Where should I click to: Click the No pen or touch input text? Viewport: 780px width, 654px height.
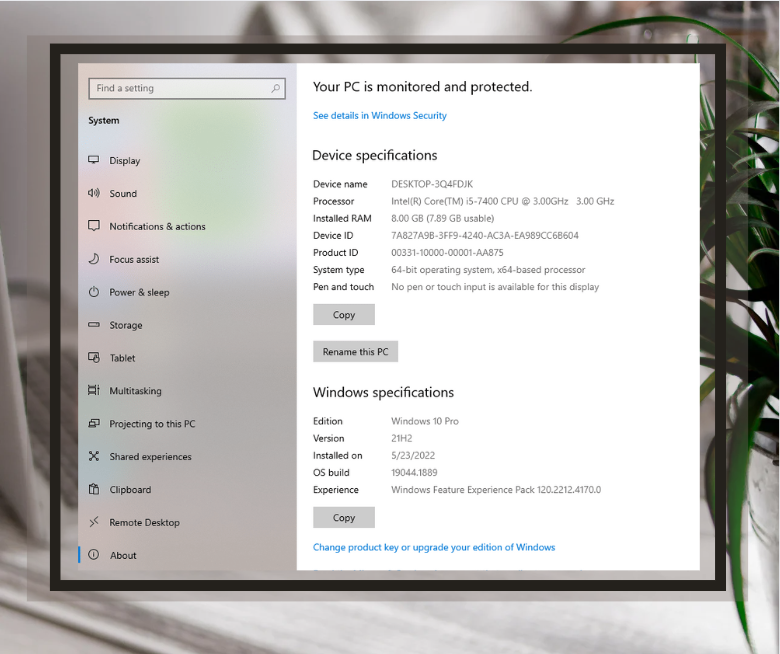pos(495,286)
